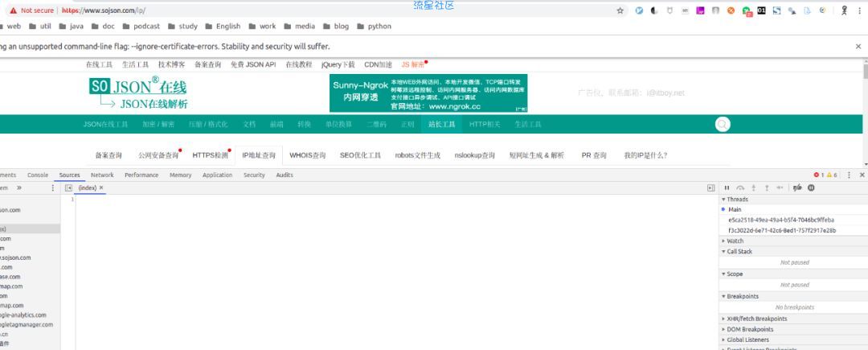This screenshot has height=350, width=868.
Task: Toggle pause on exceptions button
Action: coord(811,188)
